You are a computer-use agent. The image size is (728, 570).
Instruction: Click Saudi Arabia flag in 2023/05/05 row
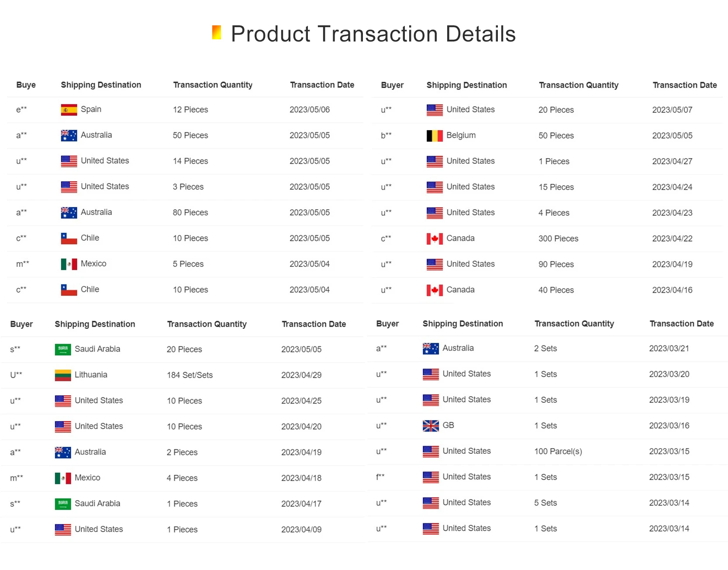tap(63, 349)
